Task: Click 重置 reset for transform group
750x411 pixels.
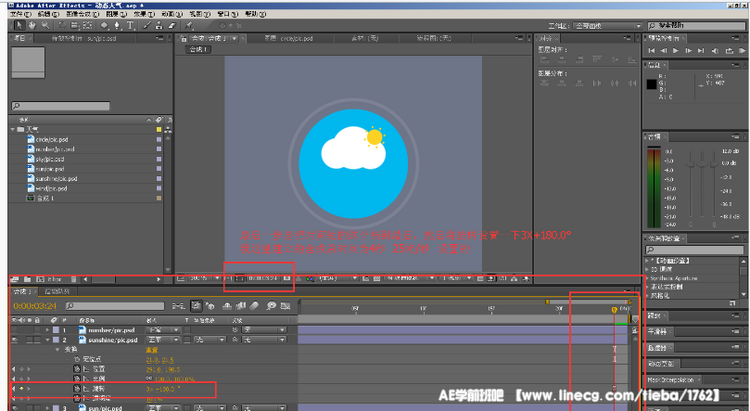Action: pos(151,350)
